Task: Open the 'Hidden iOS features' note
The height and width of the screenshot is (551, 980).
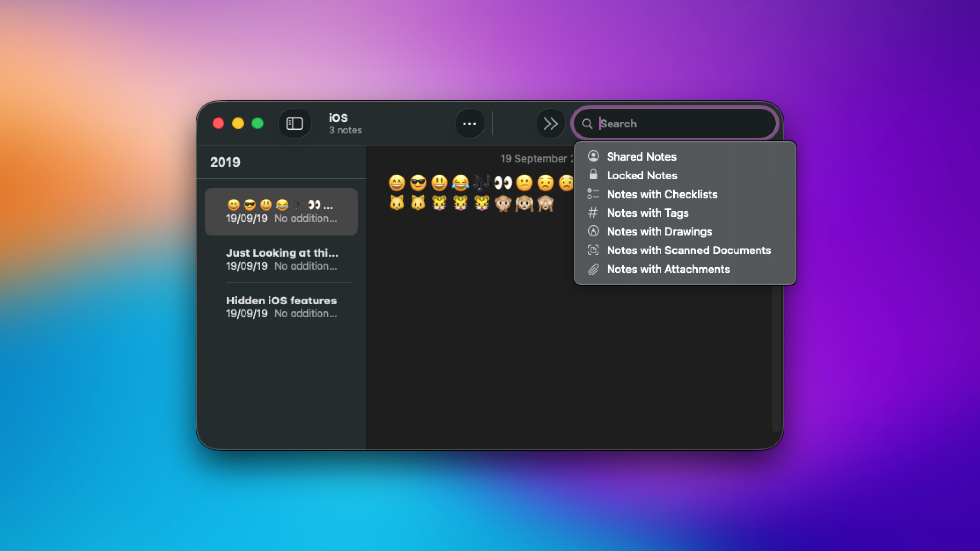Action: 281,306
